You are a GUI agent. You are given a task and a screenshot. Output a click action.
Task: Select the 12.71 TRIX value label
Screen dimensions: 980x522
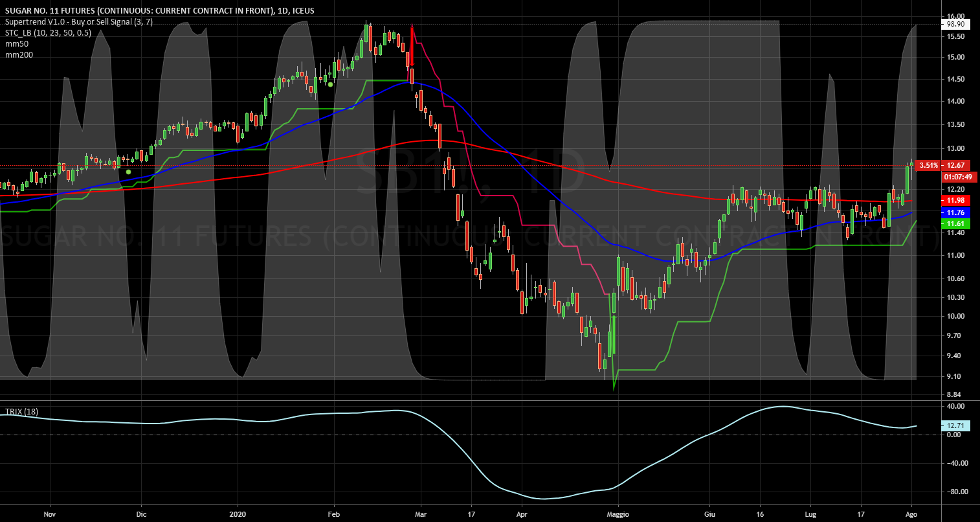[955, 426]
